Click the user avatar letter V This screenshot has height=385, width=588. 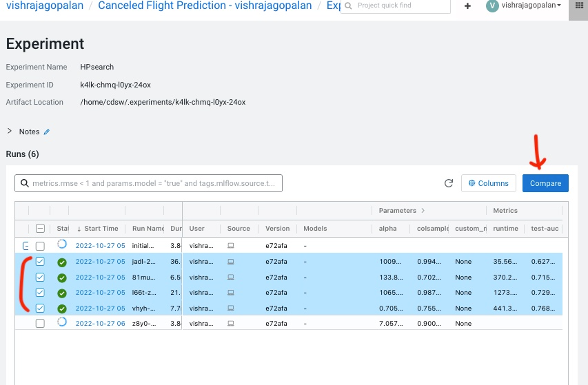(492, 6)
